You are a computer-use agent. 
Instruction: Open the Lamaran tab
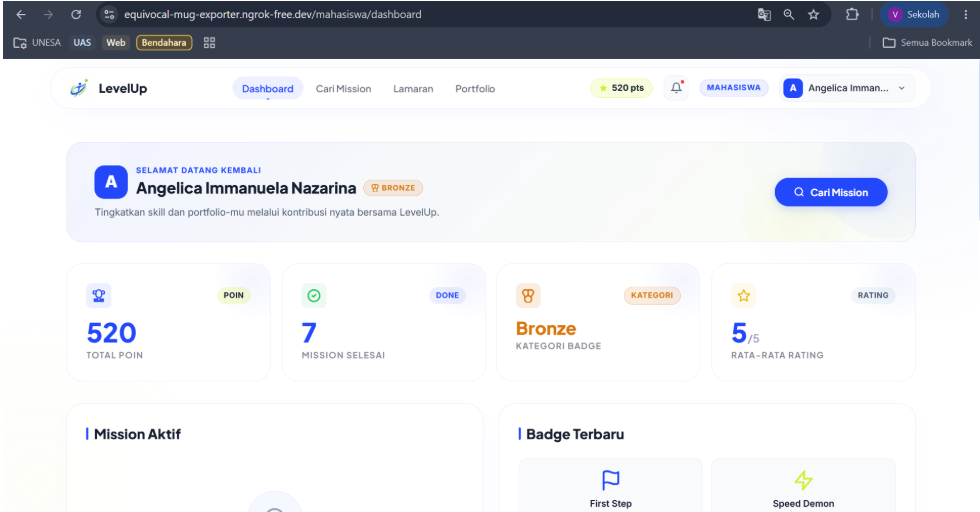pyautogui.click(x=413, y=89)
